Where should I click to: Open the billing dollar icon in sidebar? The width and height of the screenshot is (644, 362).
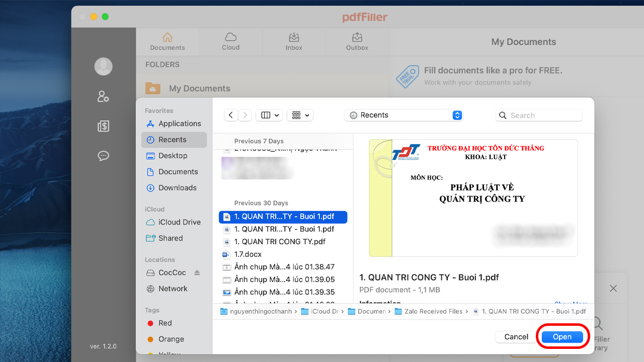point(104,126)
